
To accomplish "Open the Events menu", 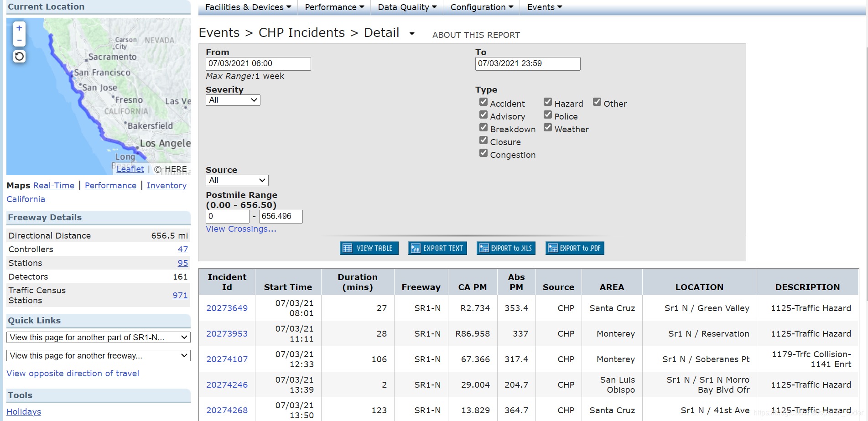I will point(545,7).
